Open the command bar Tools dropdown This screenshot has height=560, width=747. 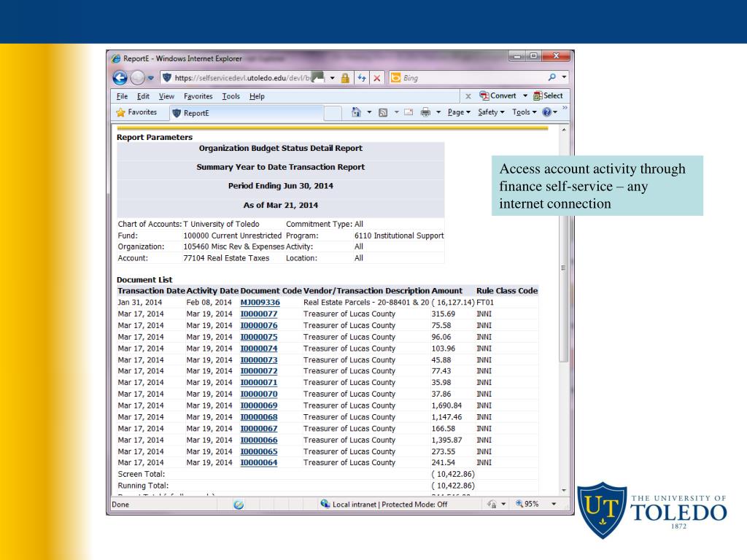click(x=524, y=112)
